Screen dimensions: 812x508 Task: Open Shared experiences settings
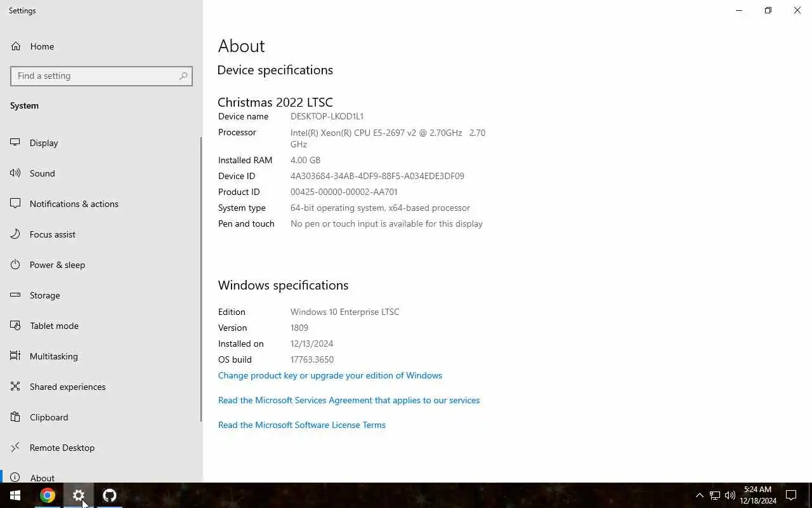(68, 387)
